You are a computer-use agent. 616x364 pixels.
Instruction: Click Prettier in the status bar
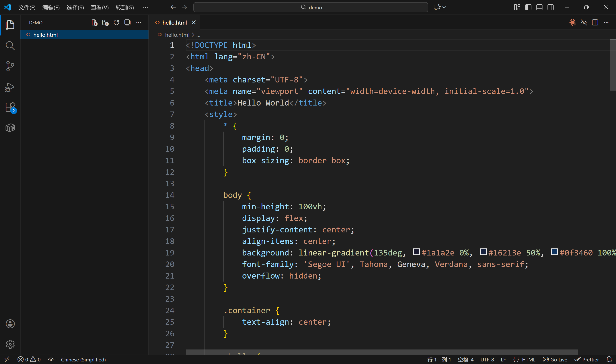tap(587, 360)
